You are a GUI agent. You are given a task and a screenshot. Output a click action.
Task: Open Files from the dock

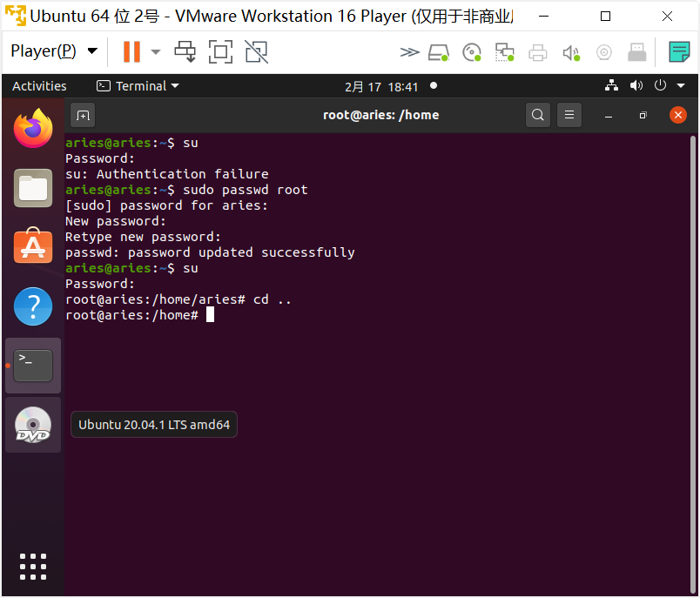pyautogui.click(x=33, y=188)
